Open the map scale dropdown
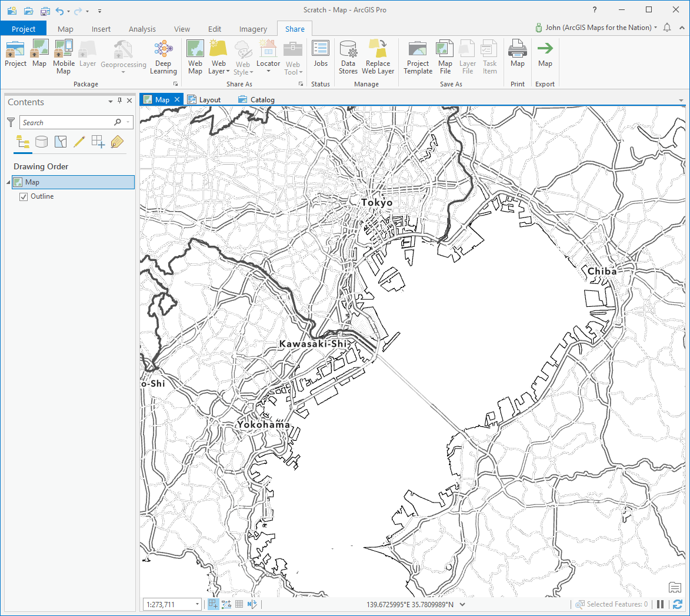 pyautogui.click(x=197, y=605)
